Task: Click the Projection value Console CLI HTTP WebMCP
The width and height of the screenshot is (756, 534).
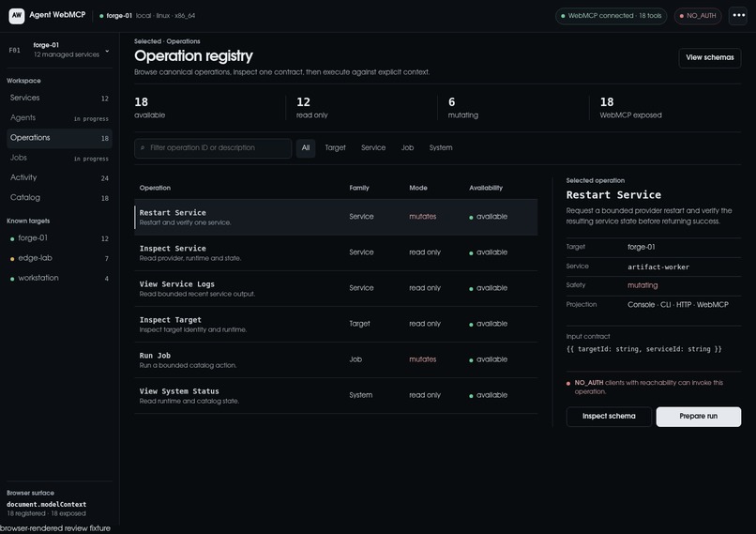Action: pyautogui.click(x=678, y=305)
